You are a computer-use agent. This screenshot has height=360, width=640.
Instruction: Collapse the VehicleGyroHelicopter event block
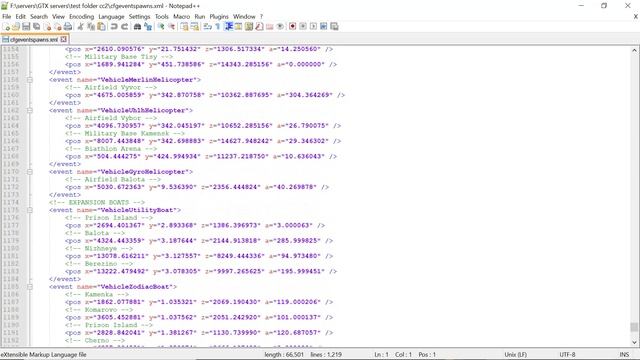30,172
